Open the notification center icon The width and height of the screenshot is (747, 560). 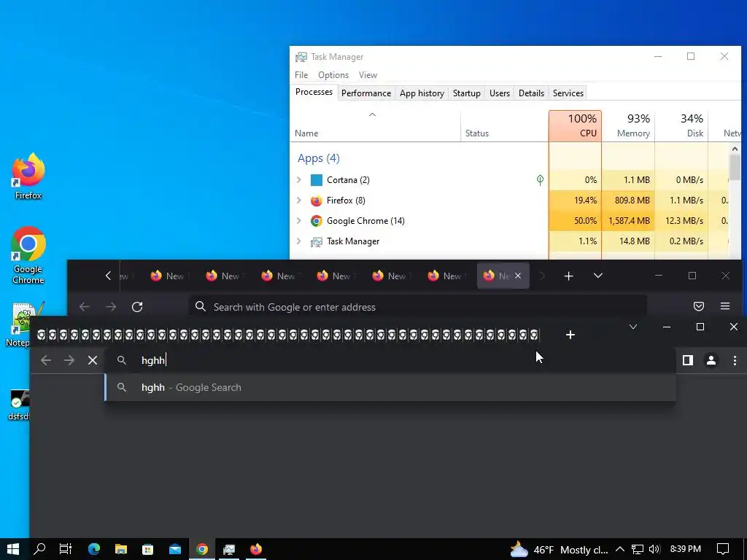click(723, 550)
